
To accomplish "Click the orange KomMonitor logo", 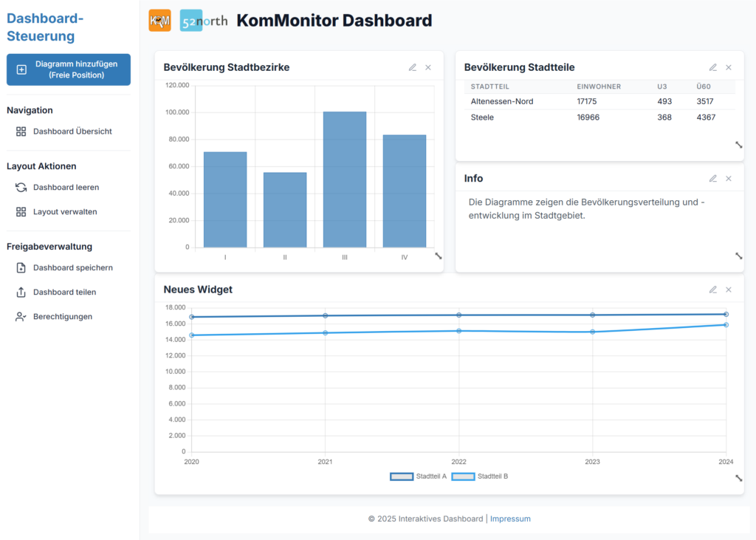I will tap(159, 20).
